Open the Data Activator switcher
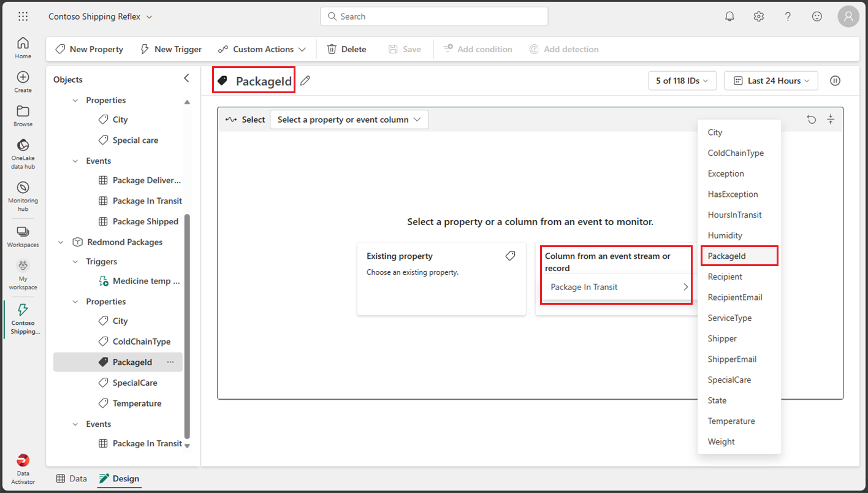This screenshot has height=493, width=868. tap(23, 469)
